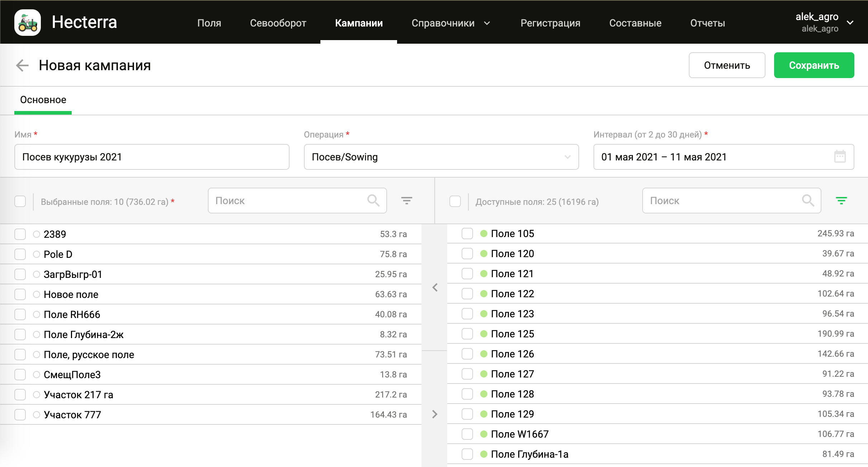Click the Отменить button

726,65
